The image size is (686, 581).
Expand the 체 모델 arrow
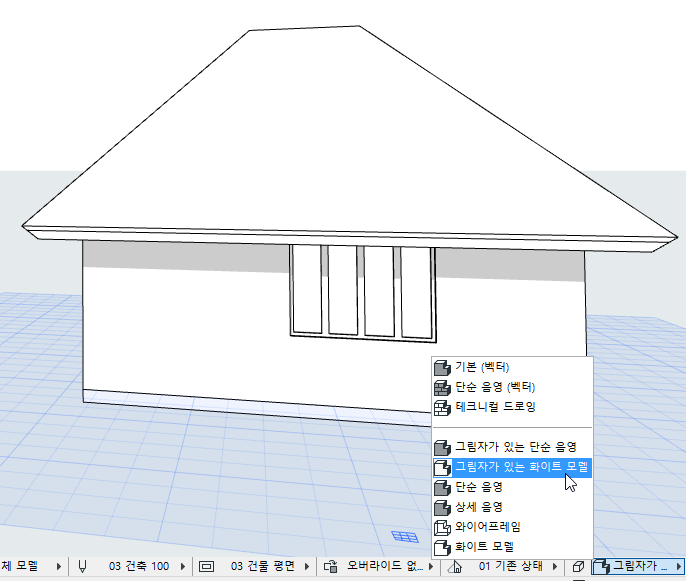(x=59, y=567)
